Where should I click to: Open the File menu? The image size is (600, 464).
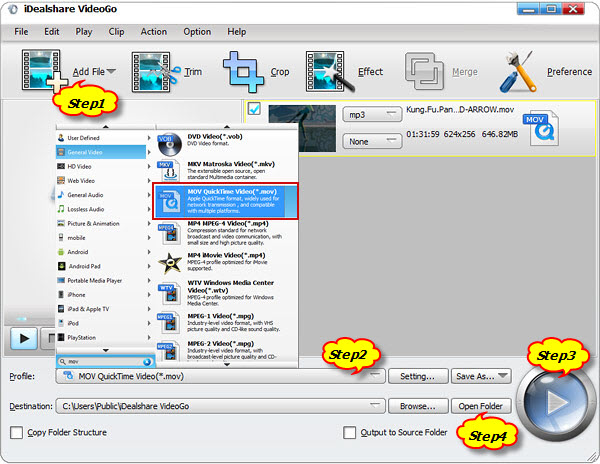[21, 32]
